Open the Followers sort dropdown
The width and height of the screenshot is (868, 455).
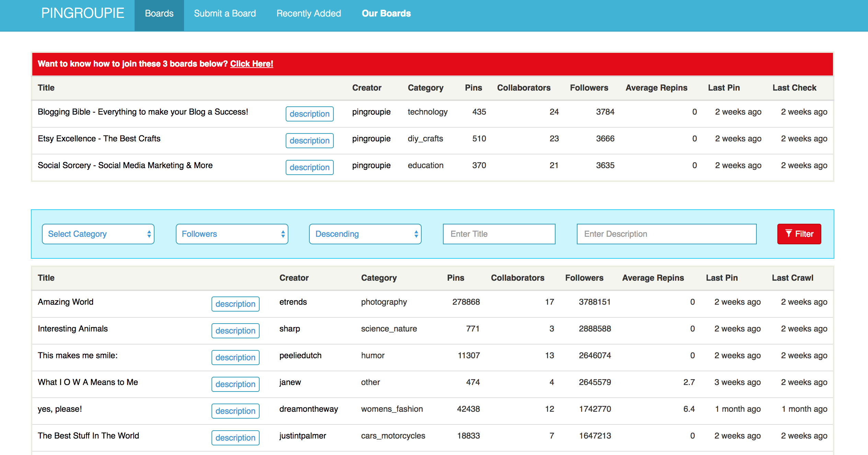click(x=232, y=234)
